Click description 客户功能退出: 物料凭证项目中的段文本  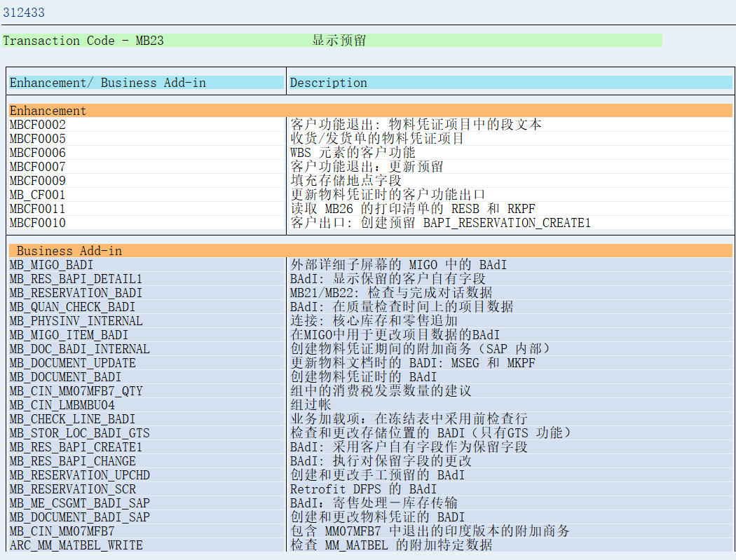pos(416,124)
